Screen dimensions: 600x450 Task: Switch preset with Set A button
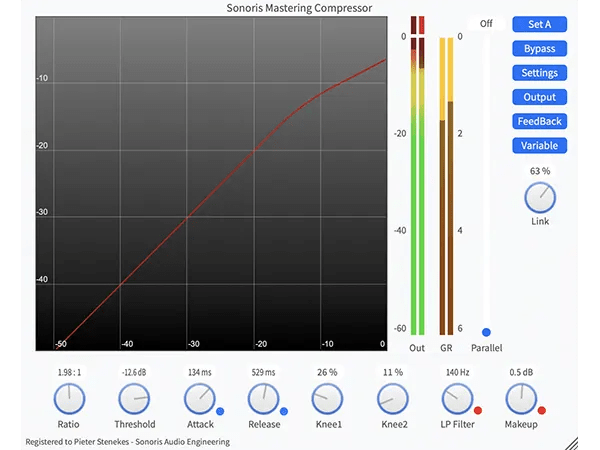[540, 24]
